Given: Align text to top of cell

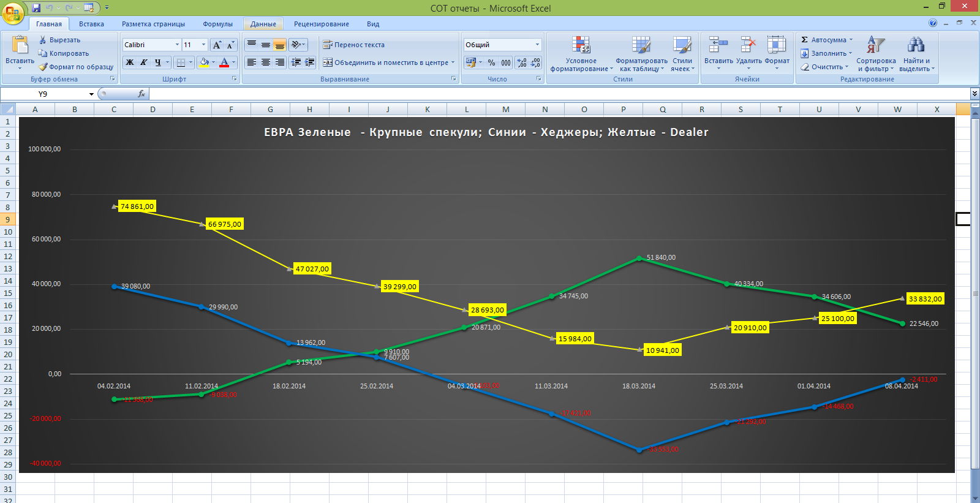Looking at the screenshot, I should click(x=252, y=45).
